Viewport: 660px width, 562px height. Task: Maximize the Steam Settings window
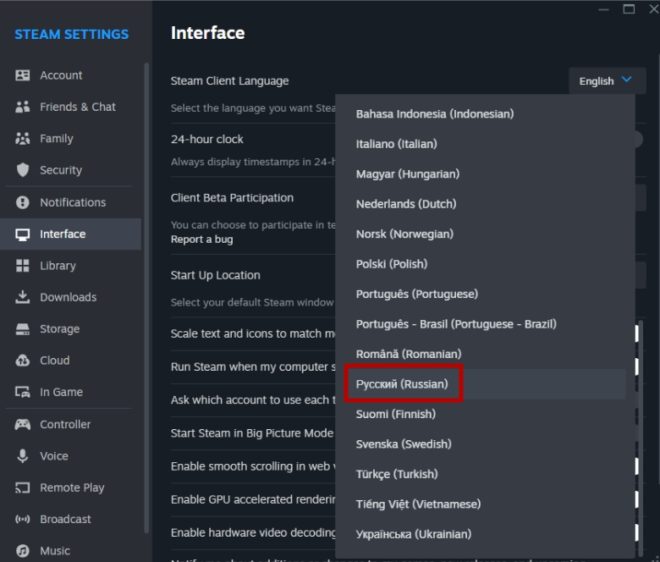(x=629, y=9)
